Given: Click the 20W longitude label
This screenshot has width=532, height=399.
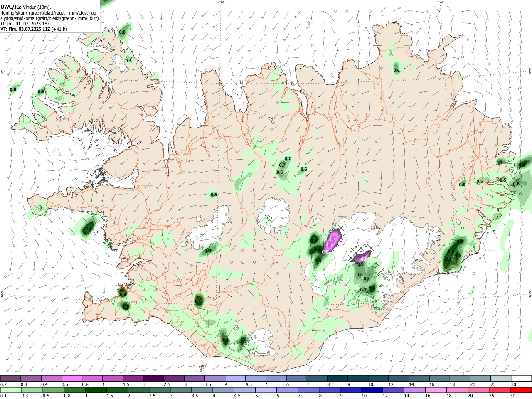Looking at the screenshot, I should [221, 2].
